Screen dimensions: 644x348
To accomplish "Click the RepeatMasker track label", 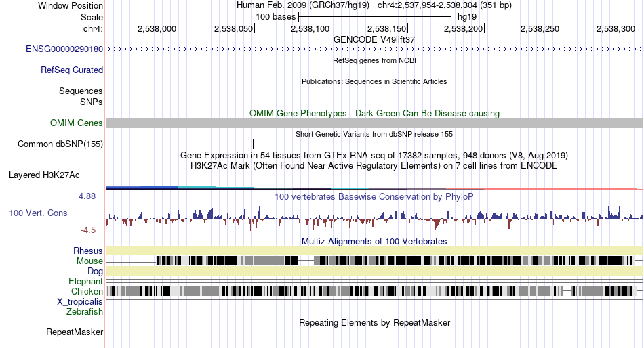I will click(75, 332).
